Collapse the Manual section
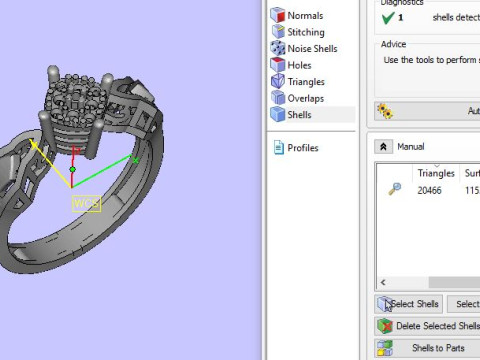Viewport: 480px width, 360px height. [x=383, y=147]
